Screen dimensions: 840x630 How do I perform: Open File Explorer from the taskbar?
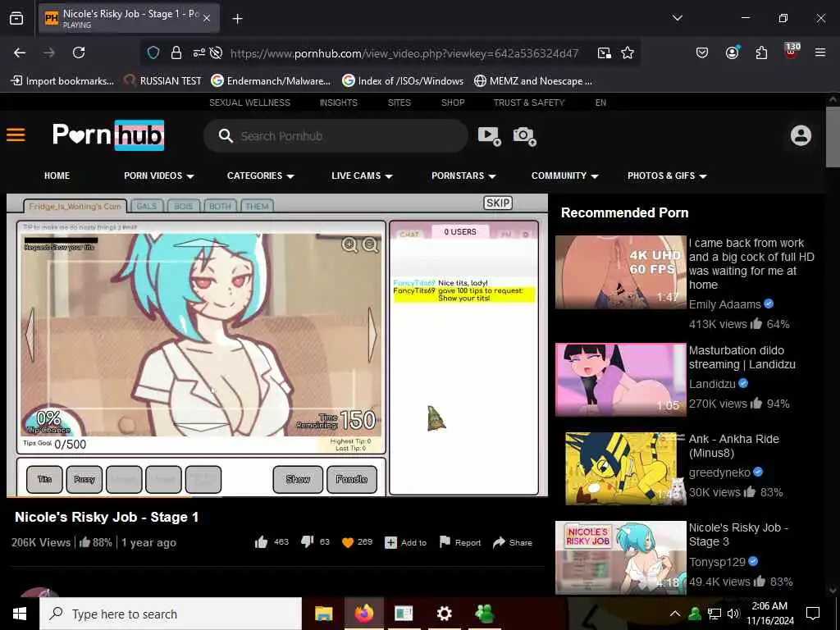coord(323,614)
